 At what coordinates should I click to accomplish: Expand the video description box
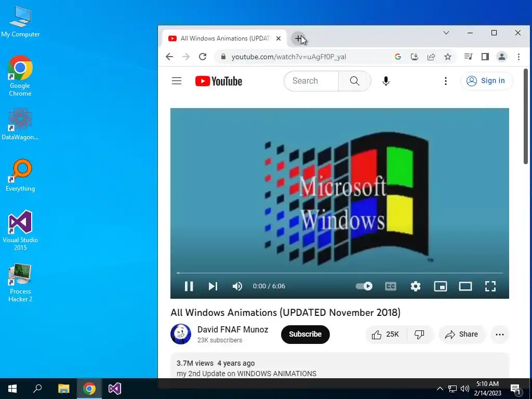(340, 366)
